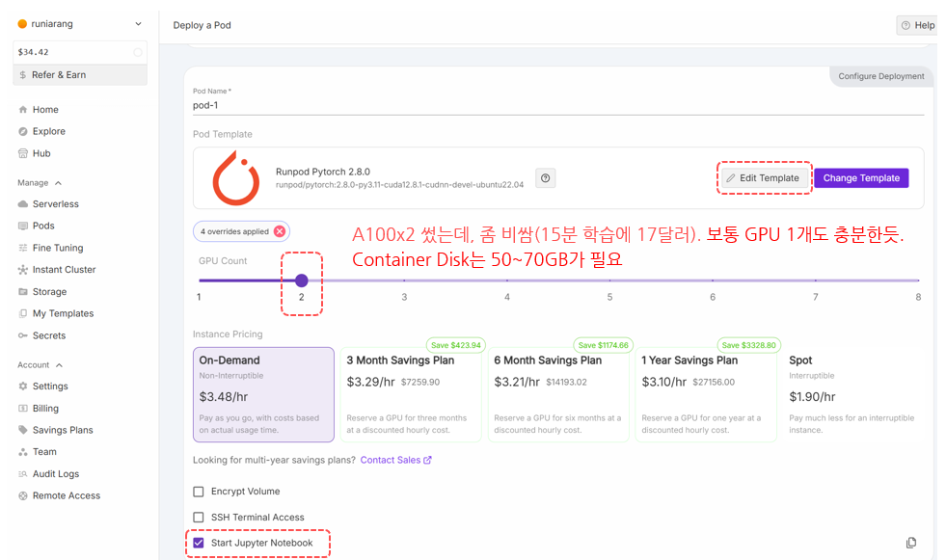Image resolution: width=946 pixels, height=560 pixels.
Task: Open the Help button
Action: coord(917,25)
